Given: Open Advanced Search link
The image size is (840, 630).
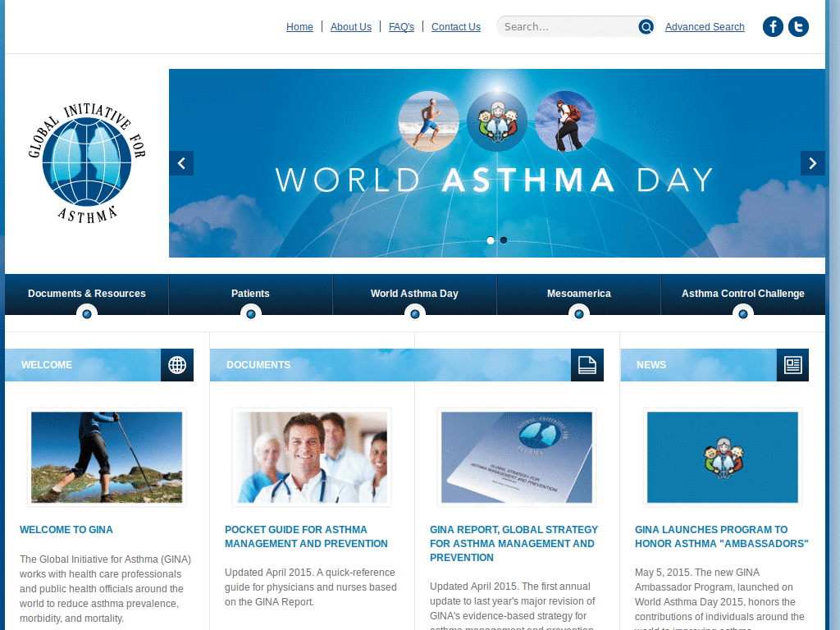Looking at the screenshot, I should pyautogui.click(x=705, y=27).
